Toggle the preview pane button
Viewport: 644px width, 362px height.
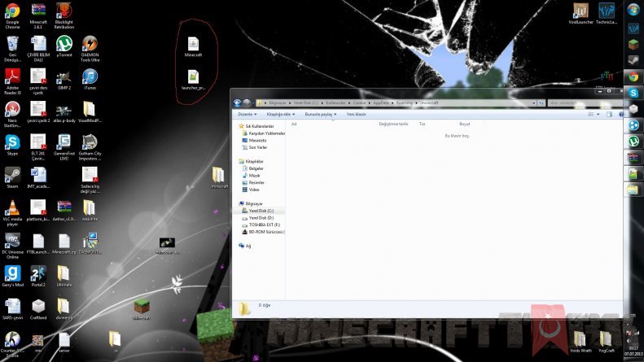click(609, 114)
